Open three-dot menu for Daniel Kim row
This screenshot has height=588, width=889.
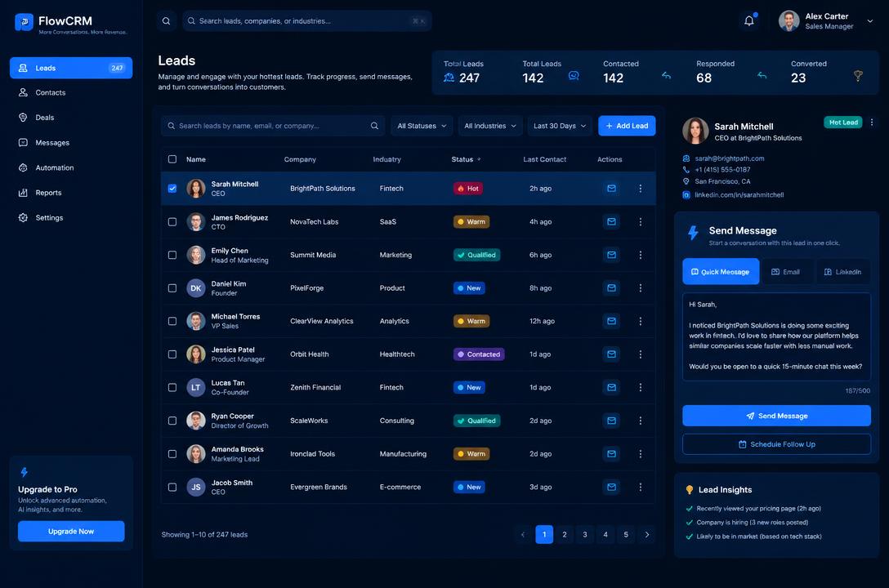point(640,287)
